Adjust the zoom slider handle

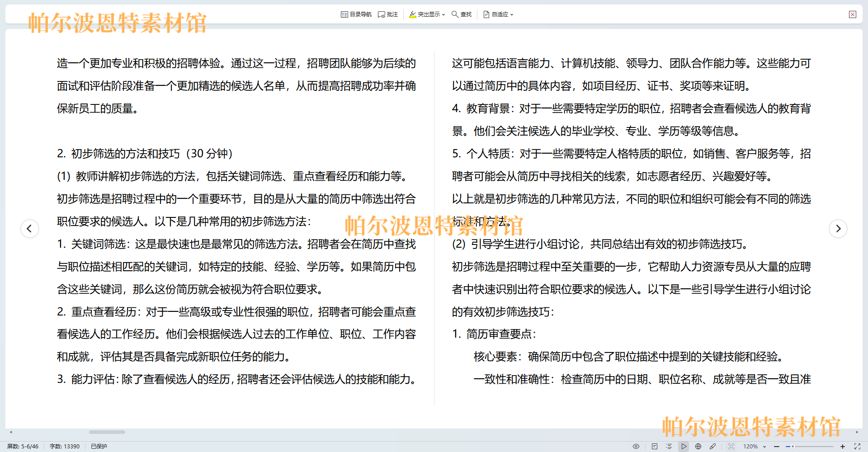tap(793, 446)
